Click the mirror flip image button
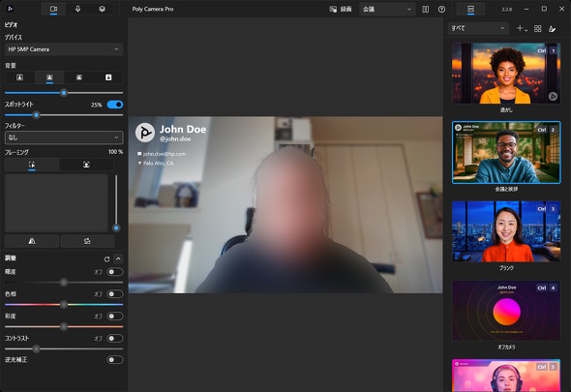 pos(32,241)
